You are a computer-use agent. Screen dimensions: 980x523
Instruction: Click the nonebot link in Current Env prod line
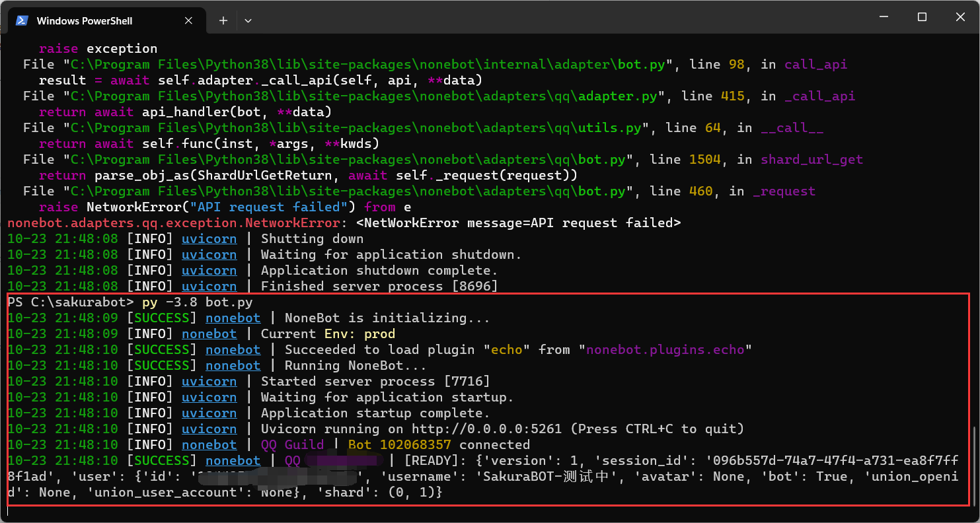pyautogui.click(x=209, y=333)
